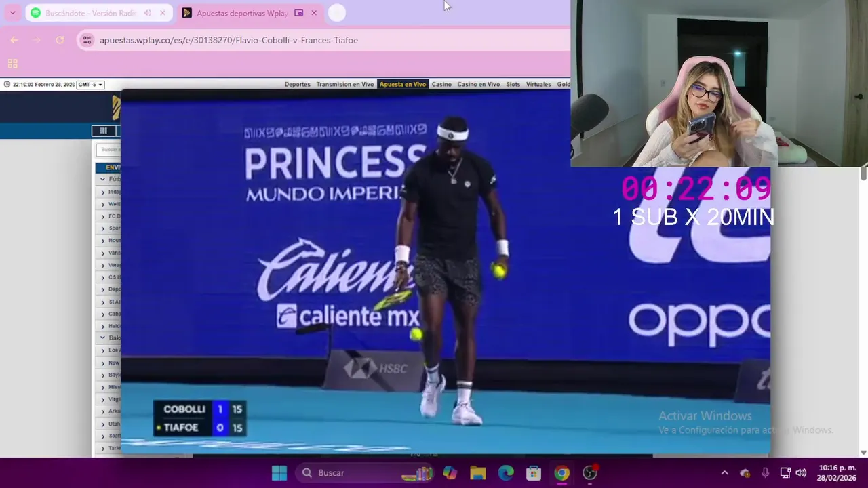Open the Virtuales menu item
Viewport: 868px width, 488px height.
[538, 84]
